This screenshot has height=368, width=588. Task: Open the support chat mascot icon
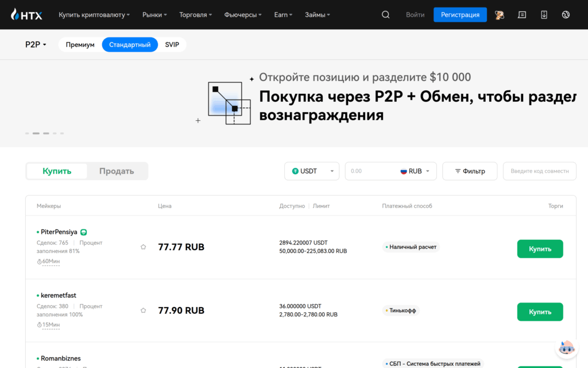pos(566,348)
